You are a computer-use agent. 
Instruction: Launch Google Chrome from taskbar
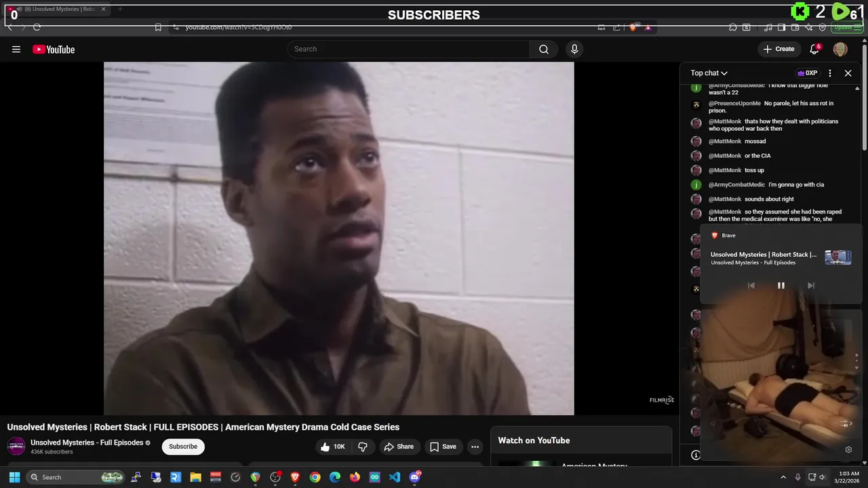(315, 477)
